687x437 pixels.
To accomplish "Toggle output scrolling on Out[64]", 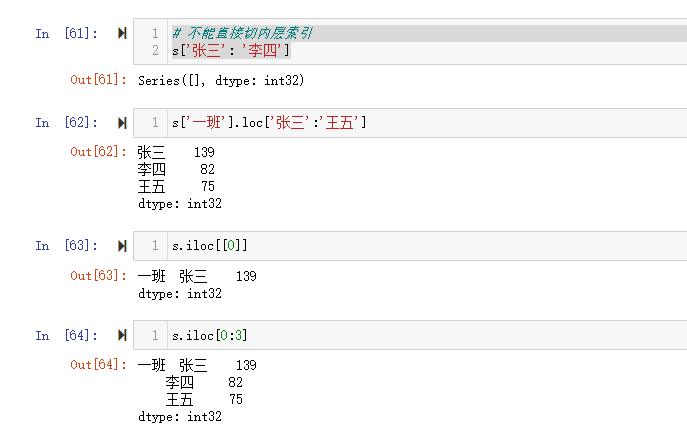I will pos(98,365).
